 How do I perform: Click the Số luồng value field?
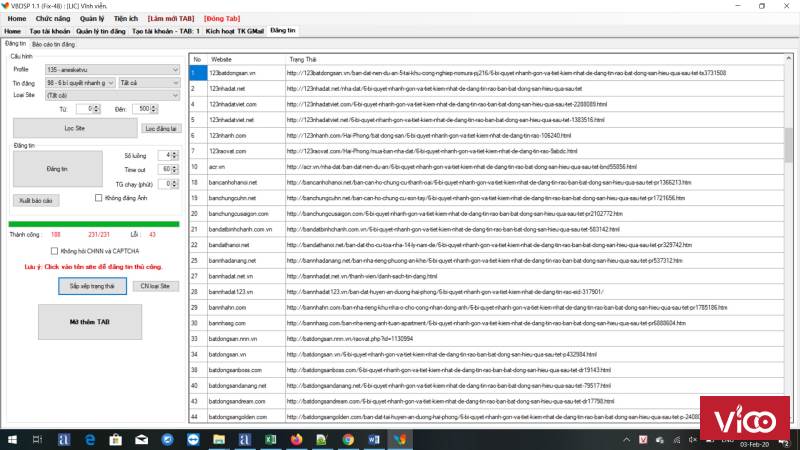[x=164, y=155]
